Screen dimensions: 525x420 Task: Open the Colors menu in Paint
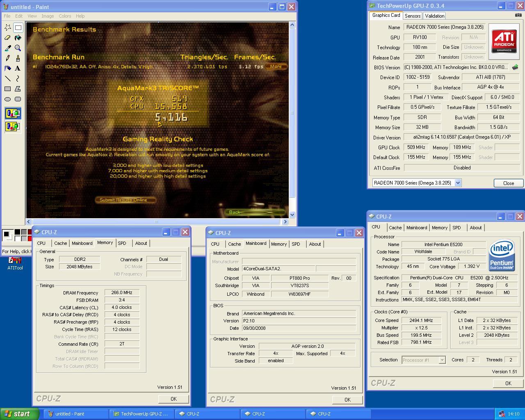coord(65,16)
